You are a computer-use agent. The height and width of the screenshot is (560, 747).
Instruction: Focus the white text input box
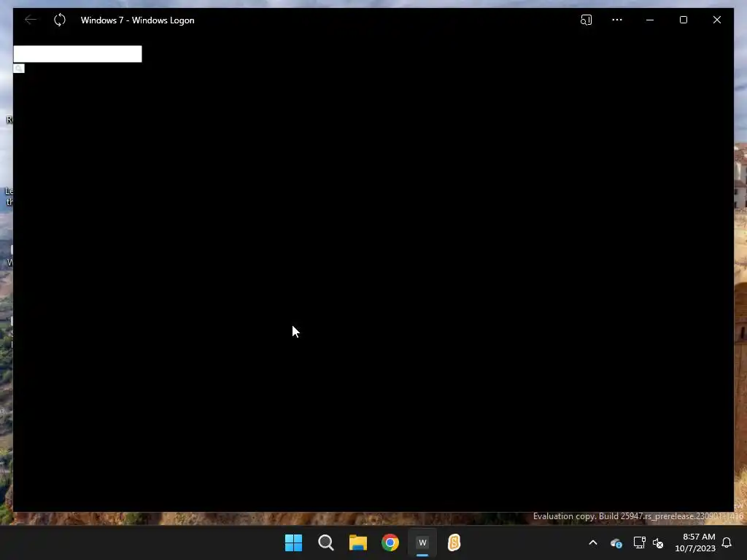click(x=77, y=54)
